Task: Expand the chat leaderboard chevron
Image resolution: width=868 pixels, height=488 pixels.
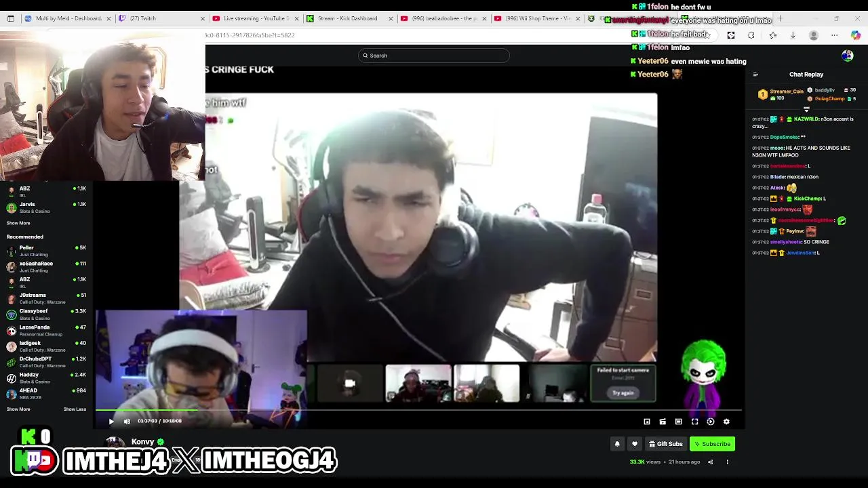Action: pyautogui.click(x=806, y=109)
